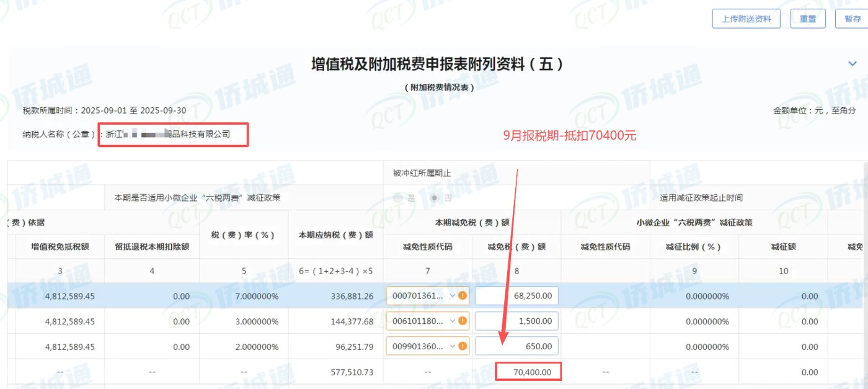Click the 本期是否适用小微企业"六税两费"减征政策 label
This screenshot has width=868, height=389.
pyautogui.click(x=197, y=198)
